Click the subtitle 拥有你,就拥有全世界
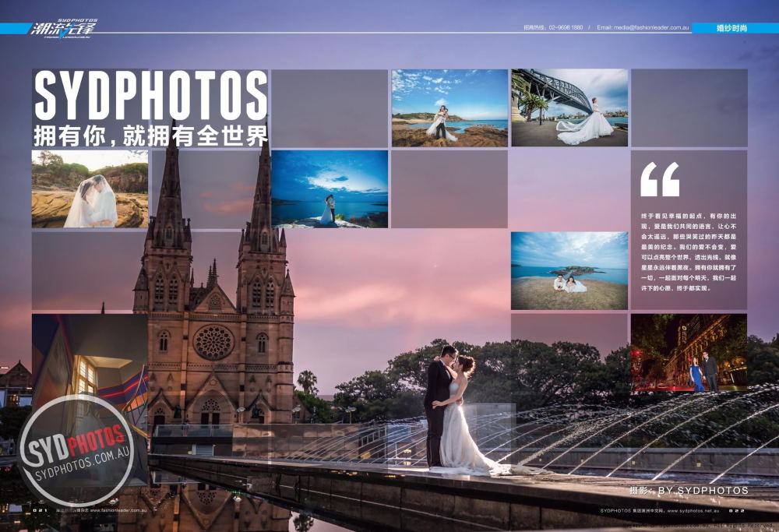Screen dimensions: 779x532 [150, 136]
